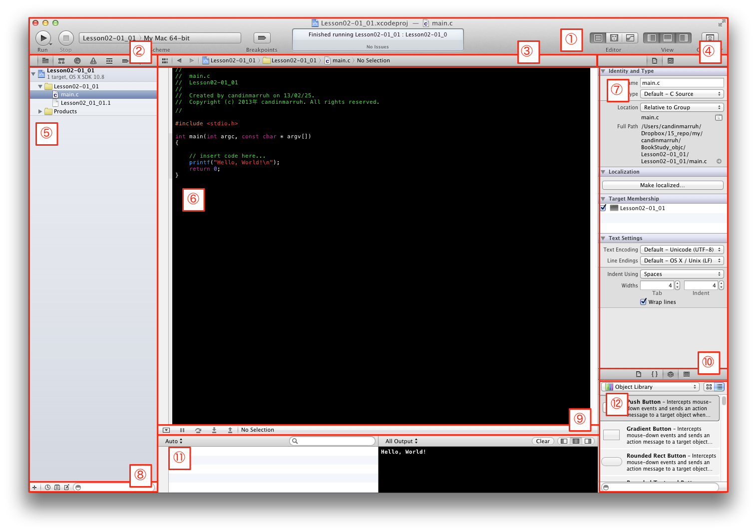Show the Search navigator
This screenshot has height=532, width=756.
[x=77, y=61]
